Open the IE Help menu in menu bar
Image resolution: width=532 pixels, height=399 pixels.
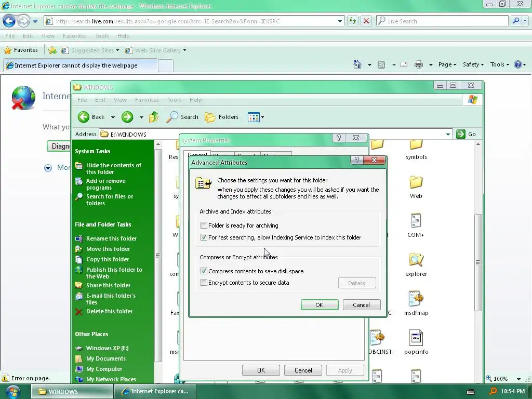coord(124,36)
